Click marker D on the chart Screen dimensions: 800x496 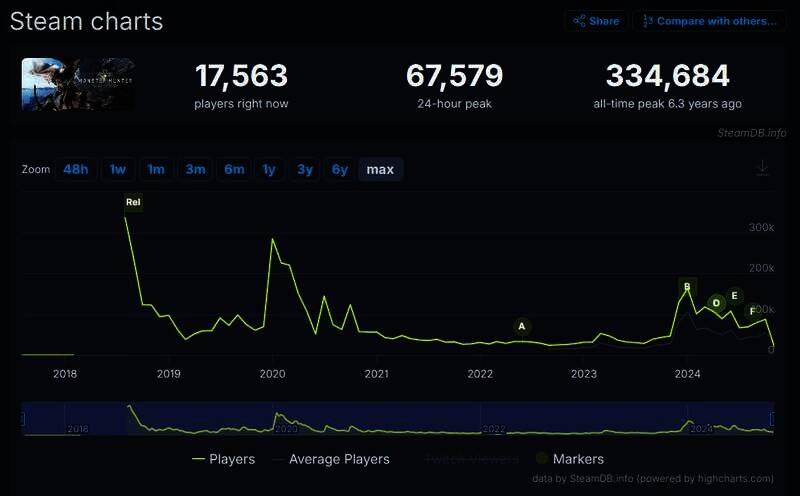coord(716,303)
